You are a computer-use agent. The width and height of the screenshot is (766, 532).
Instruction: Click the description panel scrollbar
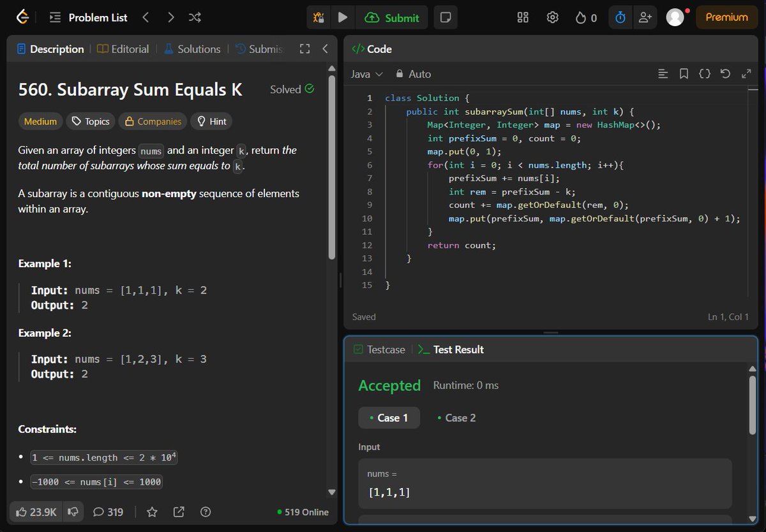point(331,167)
